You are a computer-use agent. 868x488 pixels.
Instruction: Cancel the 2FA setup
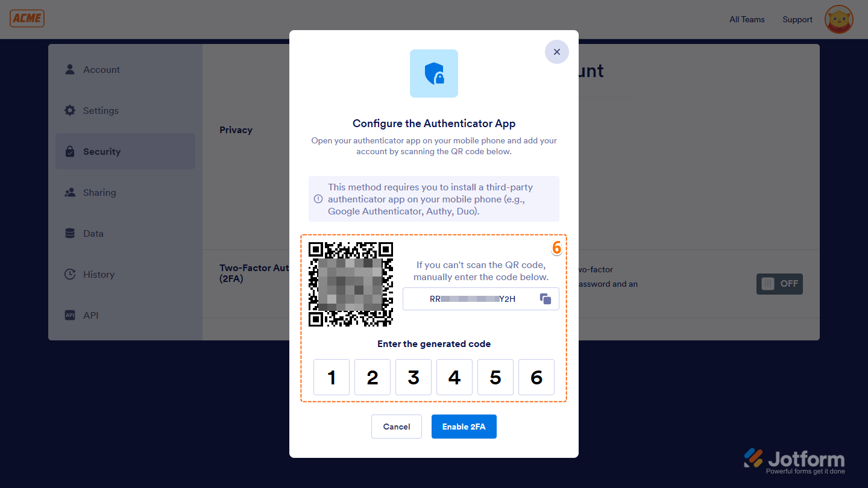[x=396, y=426]
